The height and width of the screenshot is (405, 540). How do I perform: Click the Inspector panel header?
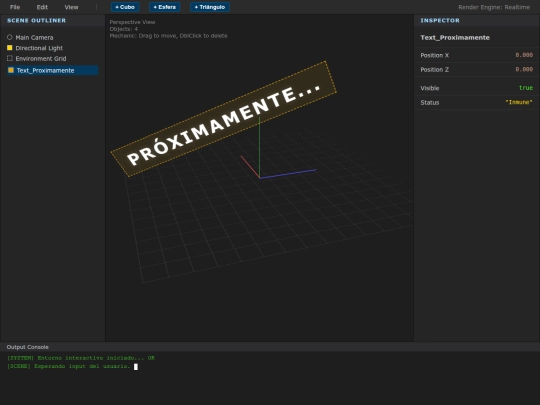(x=477, y=20)
